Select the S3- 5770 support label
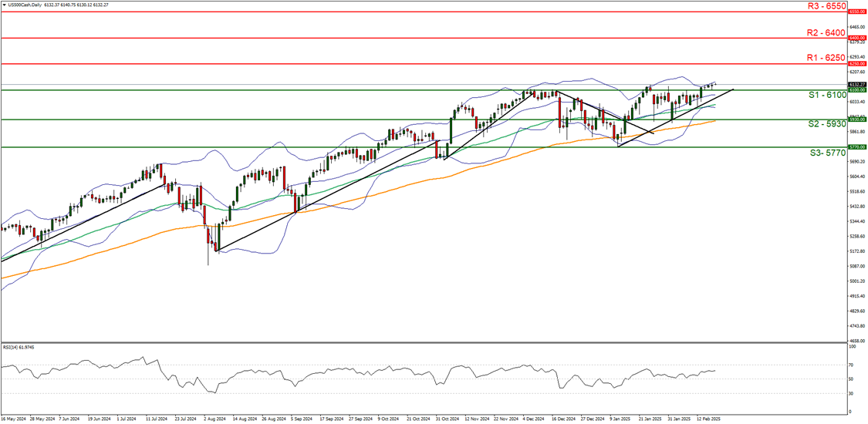Screen dimensions: 868x424 click(x=822, y=153)
